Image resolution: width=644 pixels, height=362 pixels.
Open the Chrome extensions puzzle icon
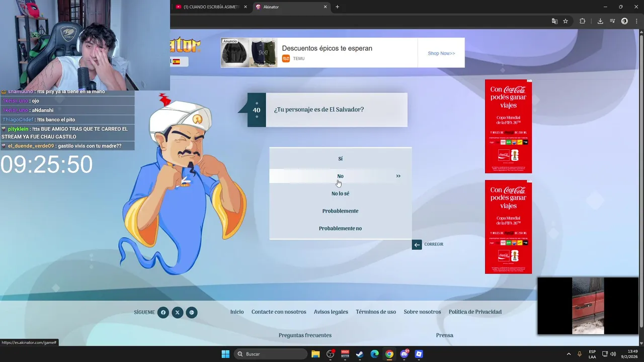[x=583, y=21]
